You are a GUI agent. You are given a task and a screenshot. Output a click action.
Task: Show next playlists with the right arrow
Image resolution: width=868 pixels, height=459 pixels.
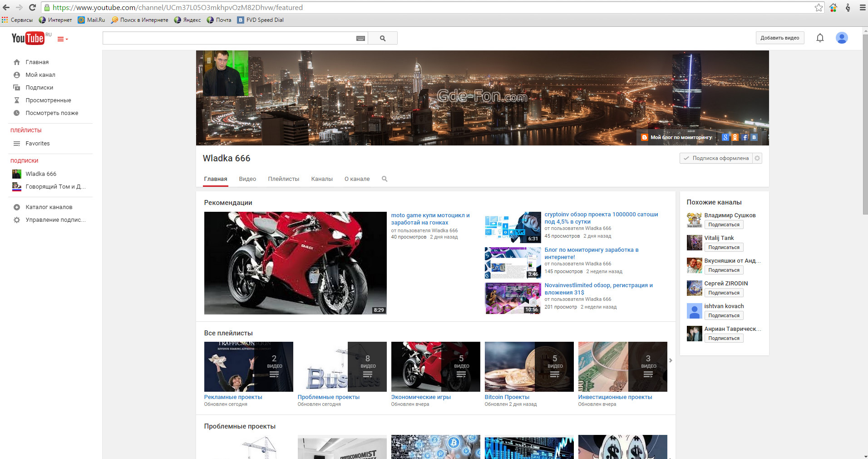tap(671, 360)
